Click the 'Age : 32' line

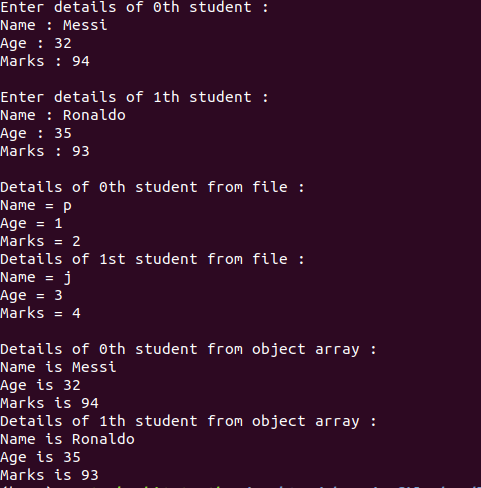tap(36, 44)
